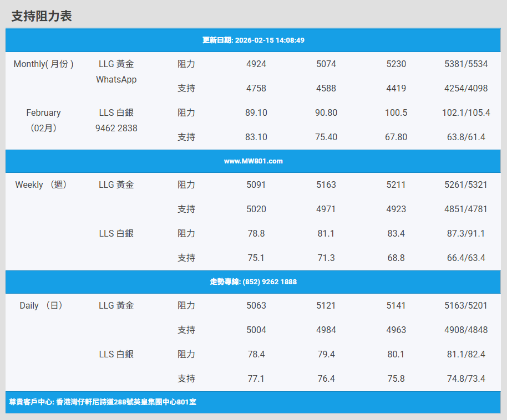
Task: Click the WhatsApp label under LLG 黃金
Action: click(116, 80)
